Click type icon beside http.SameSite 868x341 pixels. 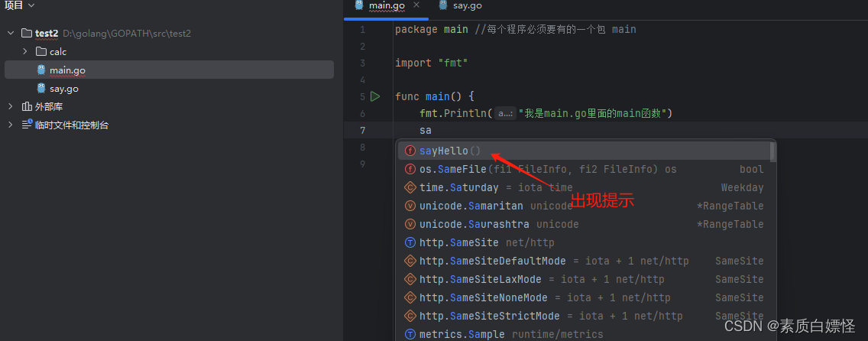pos(410,242)
